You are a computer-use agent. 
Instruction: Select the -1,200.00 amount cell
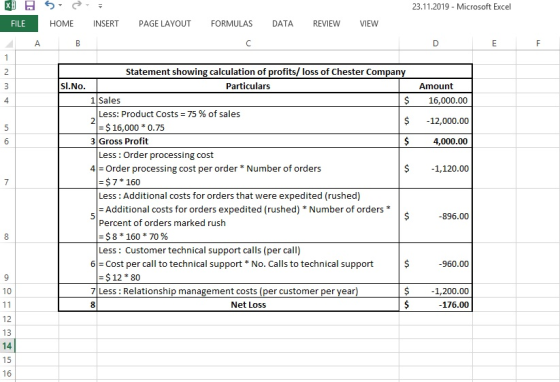pyautogui.click(x=436, y=291)
